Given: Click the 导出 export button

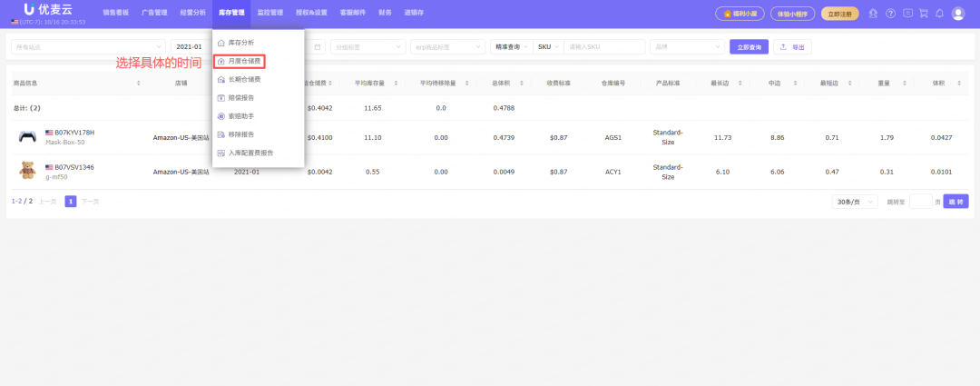Looking at the screenshot, I should tap(792, 46).
